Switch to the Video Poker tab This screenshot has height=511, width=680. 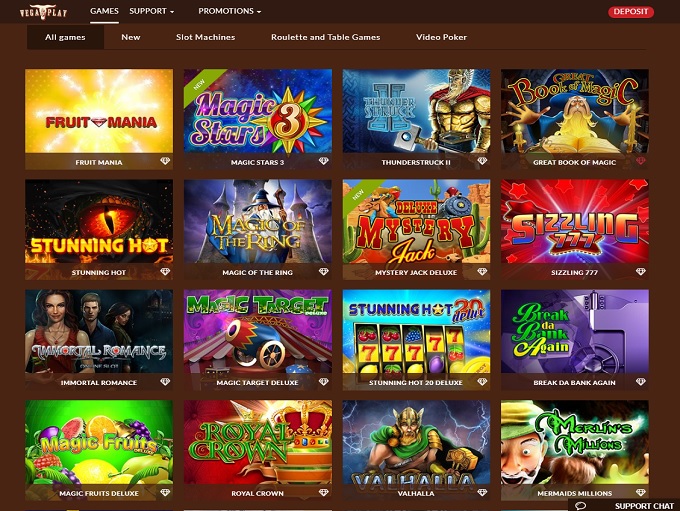(x=441, y=37)
